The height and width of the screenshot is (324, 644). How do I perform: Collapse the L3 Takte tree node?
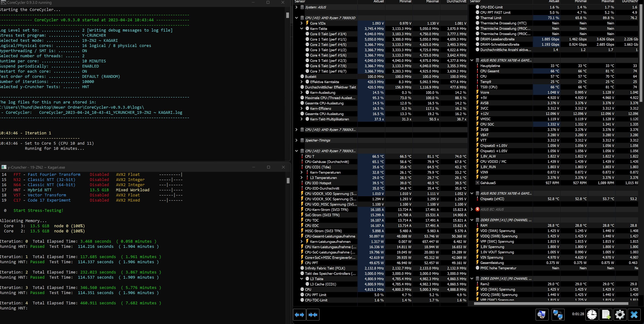[x=301, y=279]
